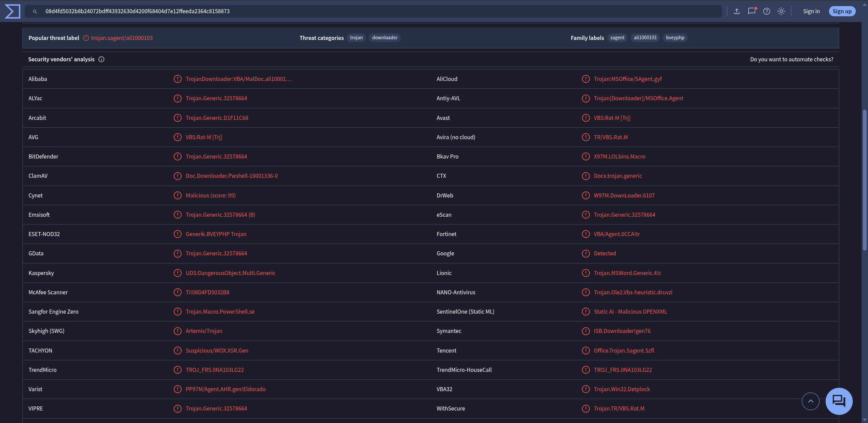Click the TrendMicro-HouseCall vendor name
The height and width of the screenshot is (423, 868).
(464, 370)
